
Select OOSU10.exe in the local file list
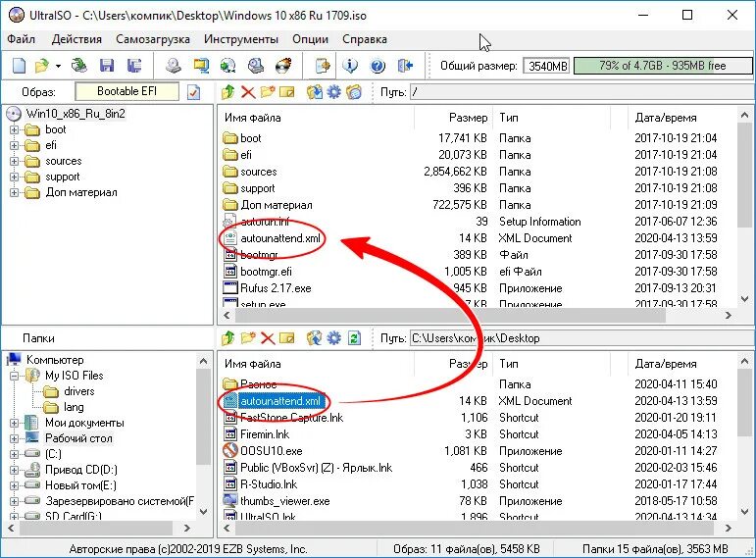pyautogui.click(x=271, y=451)
